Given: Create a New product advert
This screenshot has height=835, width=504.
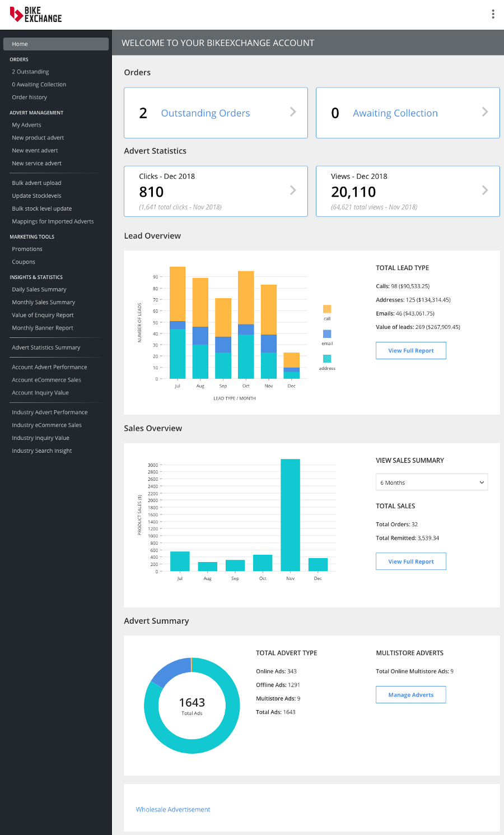Looking at the screenshot, I should pos(38,138).
